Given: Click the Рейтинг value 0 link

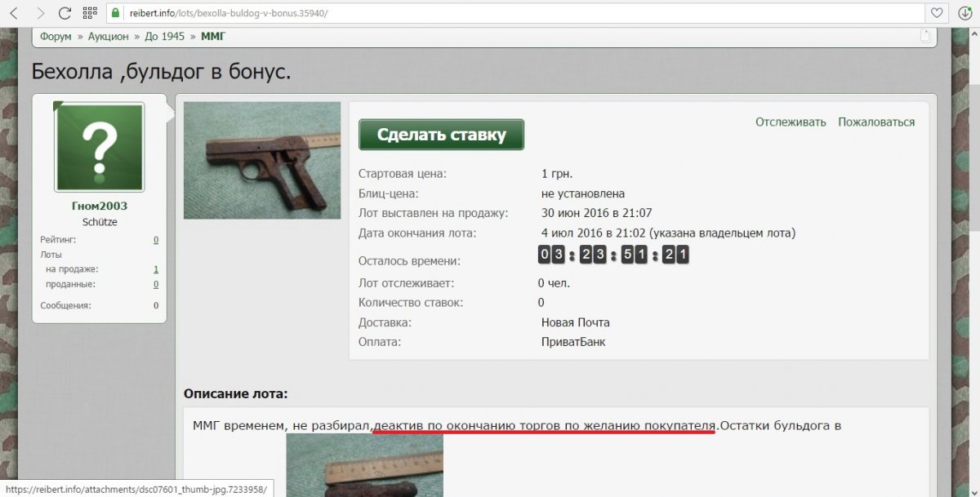Looking at the screenshot, I should coord(156,240).
